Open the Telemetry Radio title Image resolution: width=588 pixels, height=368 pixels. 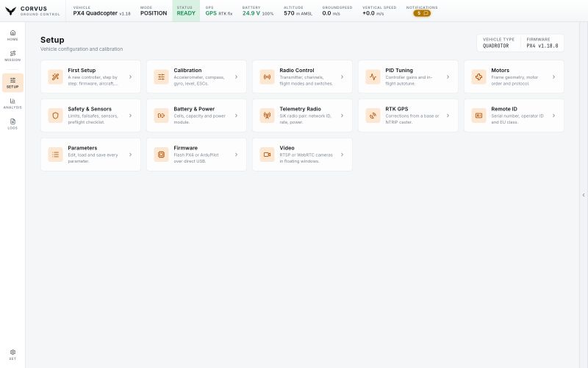click(x=300, y=109)
